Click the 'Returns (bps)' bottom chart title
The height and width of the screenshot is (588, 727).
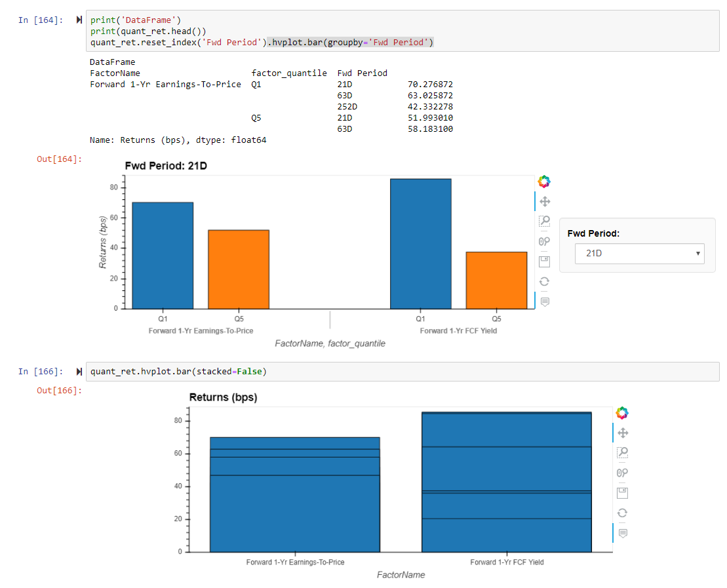pyautogui.click(x=223, y=397)
